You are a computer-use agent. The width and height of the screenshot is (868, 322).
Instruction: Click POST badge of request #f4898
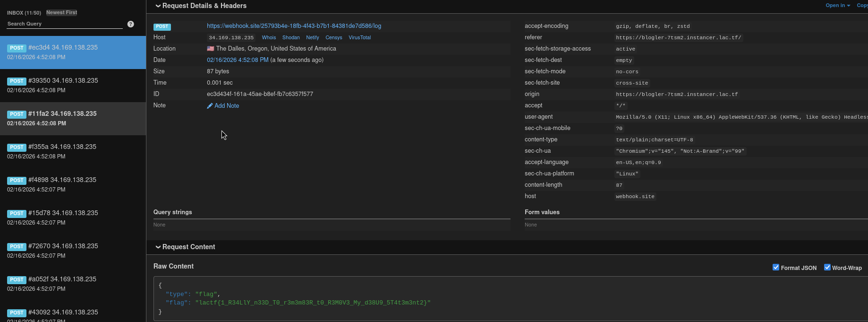coord(17,180)
